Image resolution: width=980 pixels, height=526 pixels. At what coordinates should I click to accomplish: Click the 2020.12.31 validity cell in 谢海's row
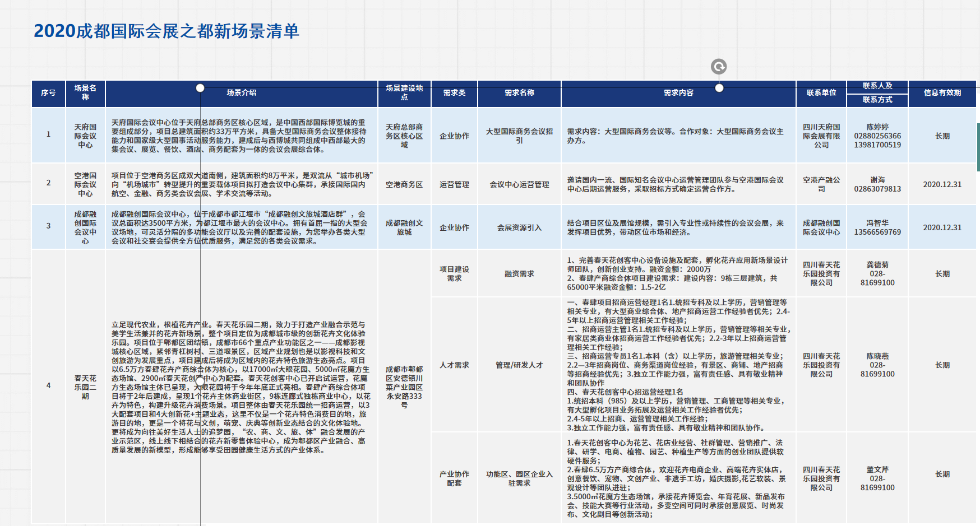[942, 184]
